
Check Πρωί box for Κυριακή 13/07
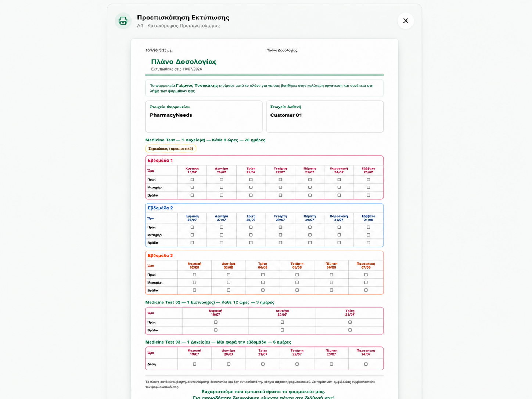pyautogui.click(x=192, y=180)
